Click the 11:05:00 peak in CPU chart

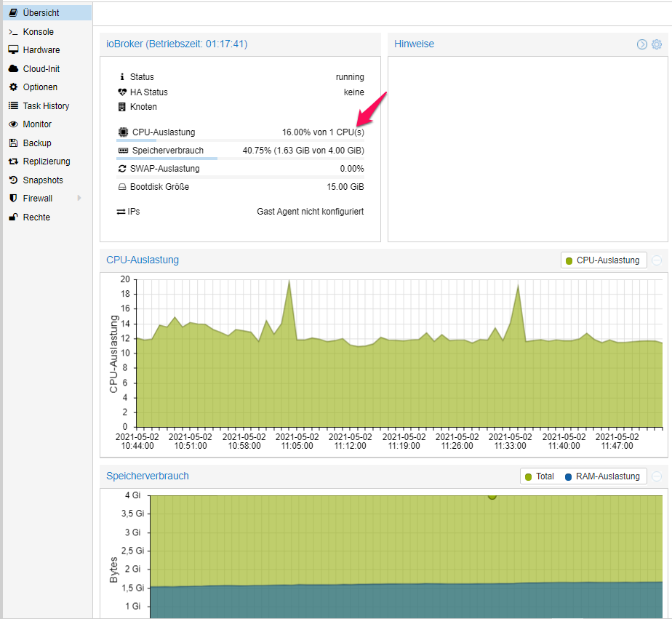click(x=289, y=281)
